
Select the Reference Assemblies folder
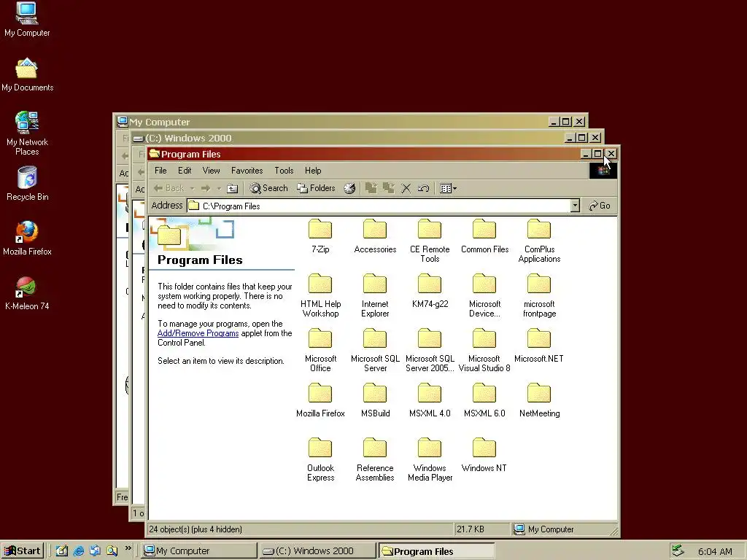pyautogui.click(x=375, y=459)
